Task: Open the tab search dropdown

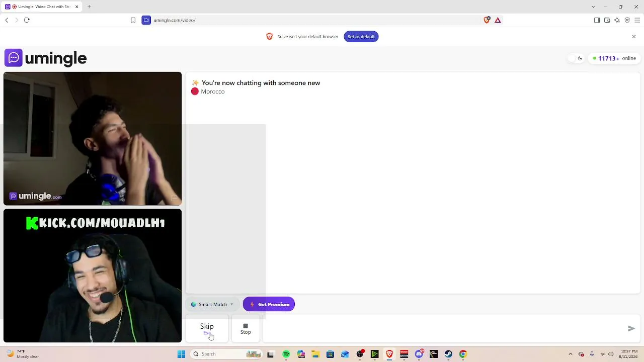Action: click(x=593, y=7)
